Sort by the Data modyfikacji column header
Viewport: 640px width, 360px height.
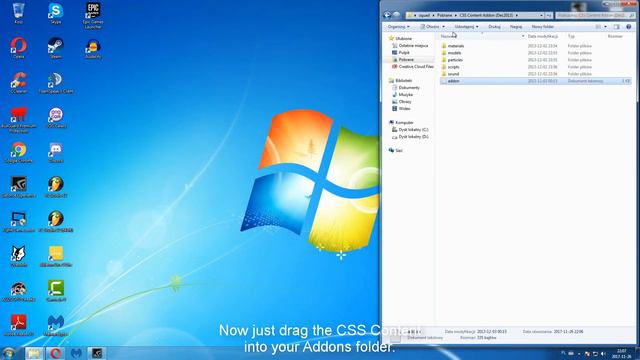542,36
